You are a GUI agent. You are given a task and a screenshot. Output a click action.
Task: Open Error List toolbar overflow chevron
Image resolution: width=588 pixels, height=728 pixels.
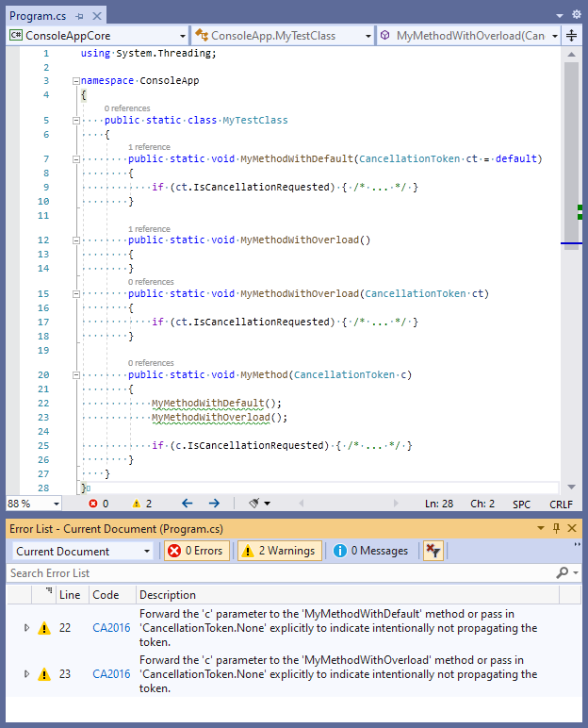[x=577, y=544]
